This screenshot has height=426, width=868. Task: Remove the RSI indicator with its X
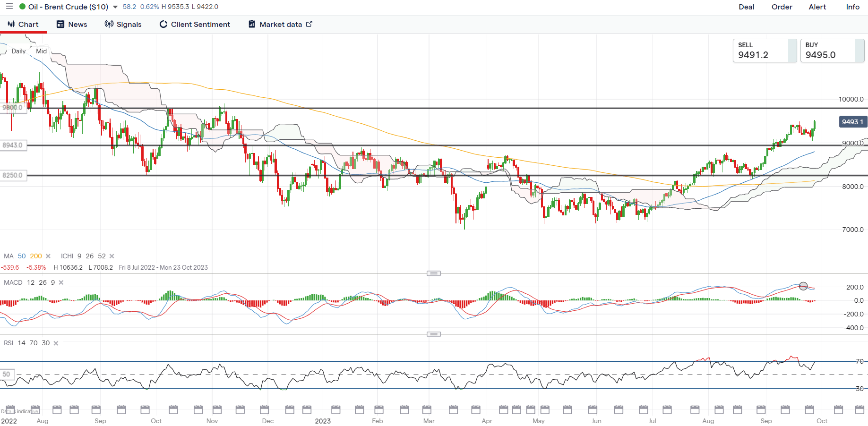tap(56, 343)
